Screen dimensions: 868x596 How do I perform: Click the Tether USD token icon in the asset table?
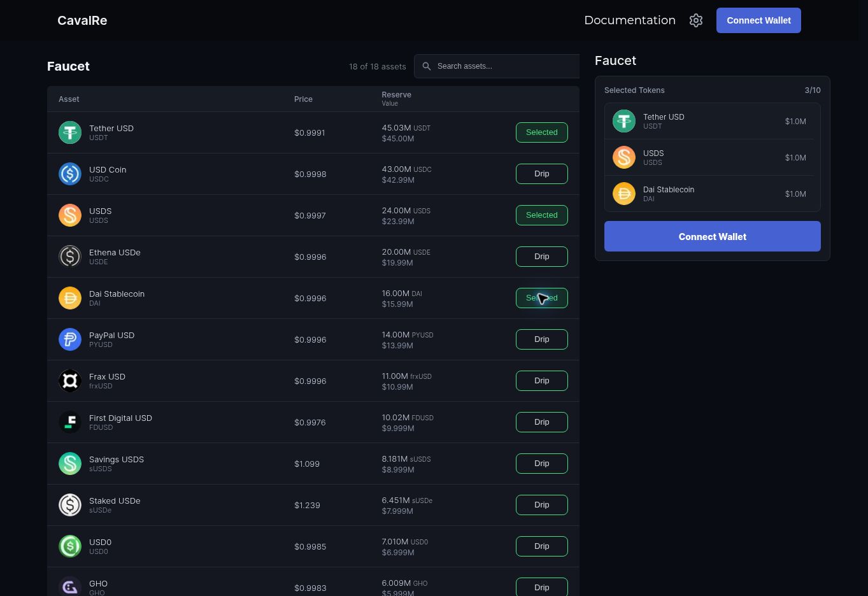[70, 132]
